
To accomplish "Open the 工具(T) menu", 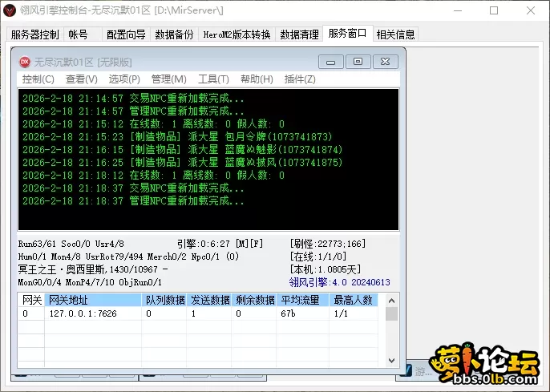I will [x=213, y=79].
